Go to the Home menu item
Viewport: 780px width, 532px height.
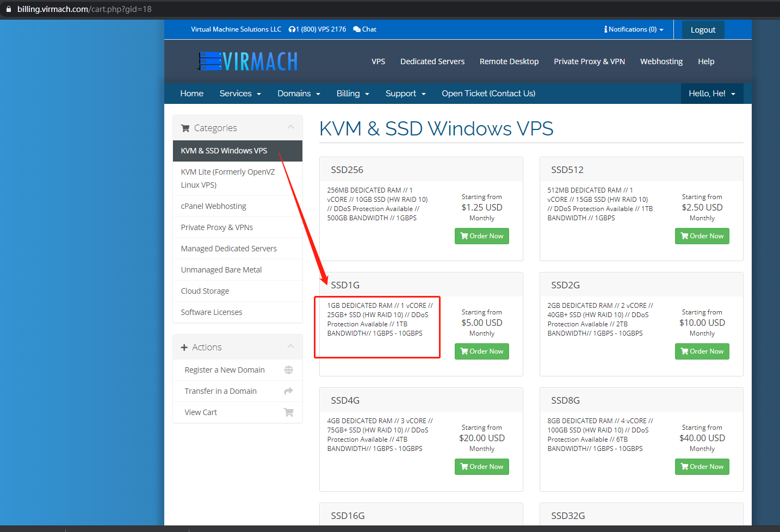pos(192,94)
